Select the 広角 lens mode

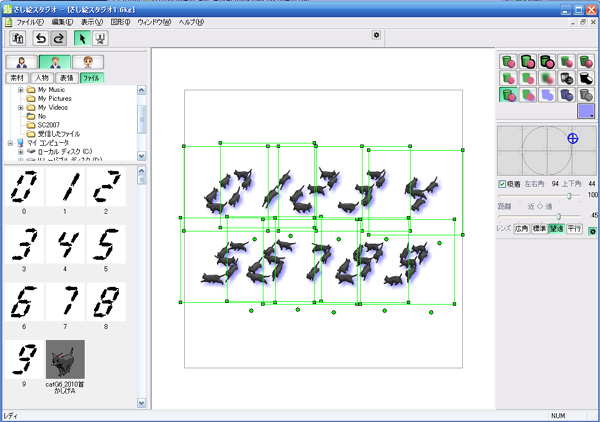(x=522, y=229)
